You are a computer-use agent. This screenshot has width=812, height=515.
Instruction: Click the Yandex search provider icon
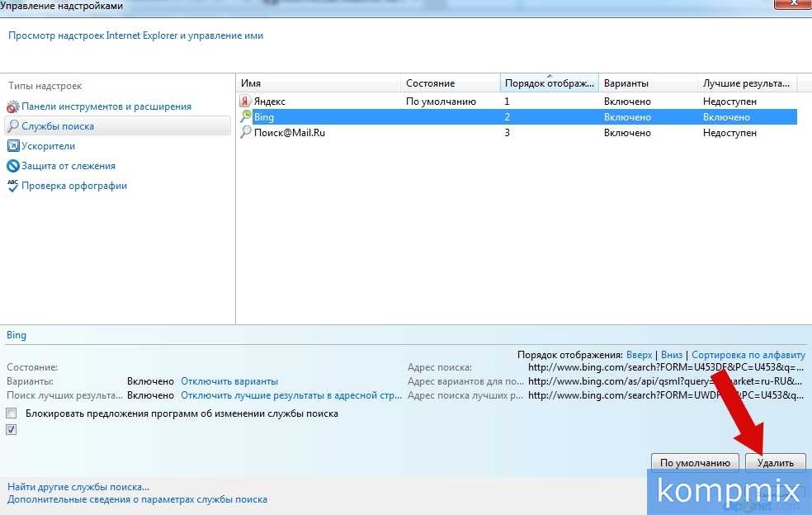tap(245, 102)
